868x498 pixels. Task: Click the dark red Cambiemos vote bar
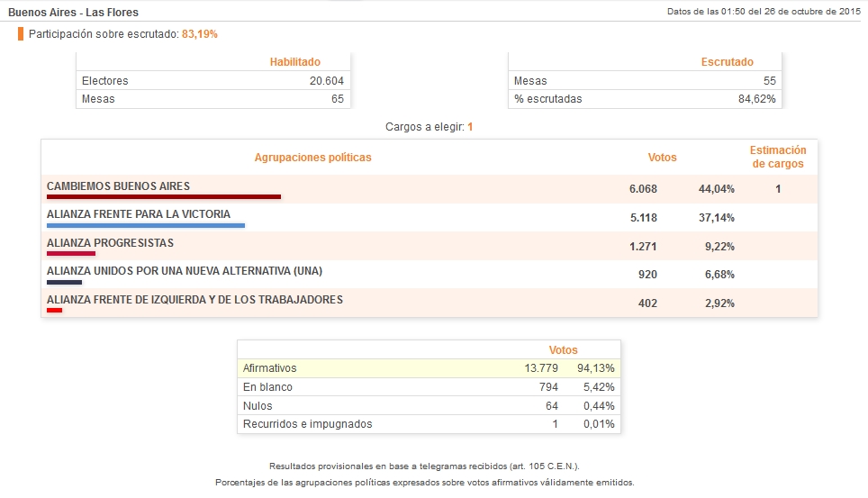tap(164, 196)
